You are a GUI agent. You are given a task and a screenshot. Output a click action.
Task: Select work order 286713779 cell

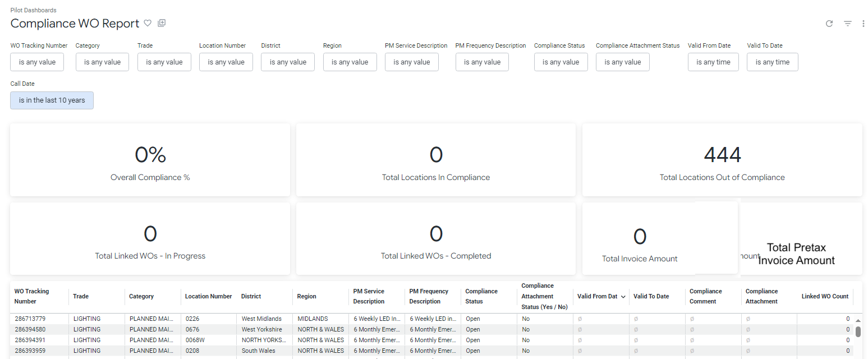point(30,319)
